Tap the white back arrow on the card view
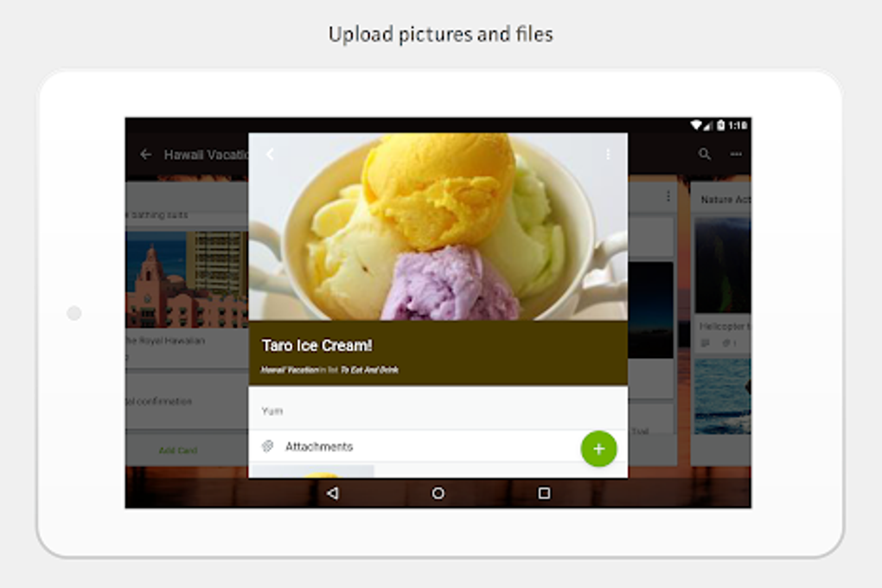 coord(269,152)
